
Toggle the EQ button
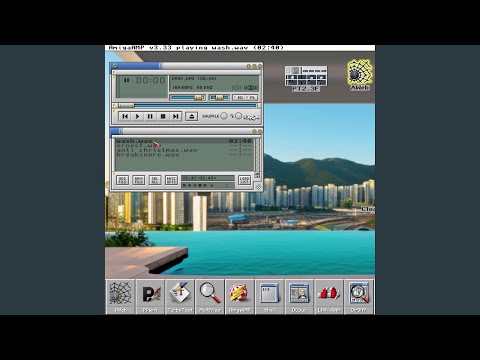coord(238,97)
